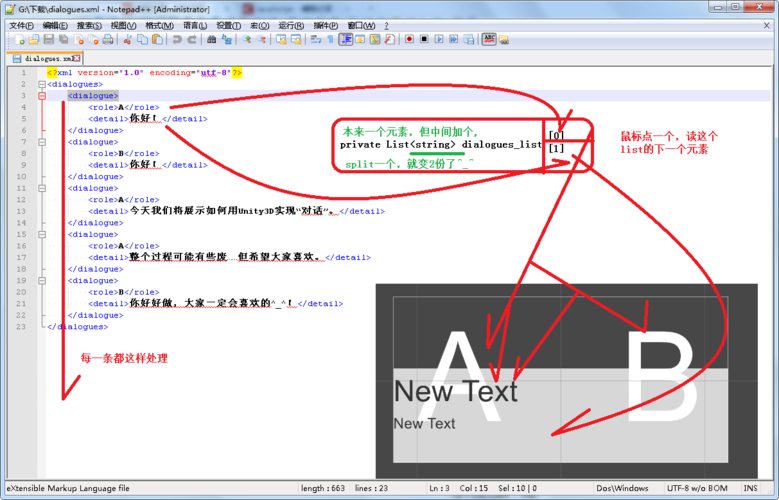Toggle the indent guide toolbar button

click(345, 39)
